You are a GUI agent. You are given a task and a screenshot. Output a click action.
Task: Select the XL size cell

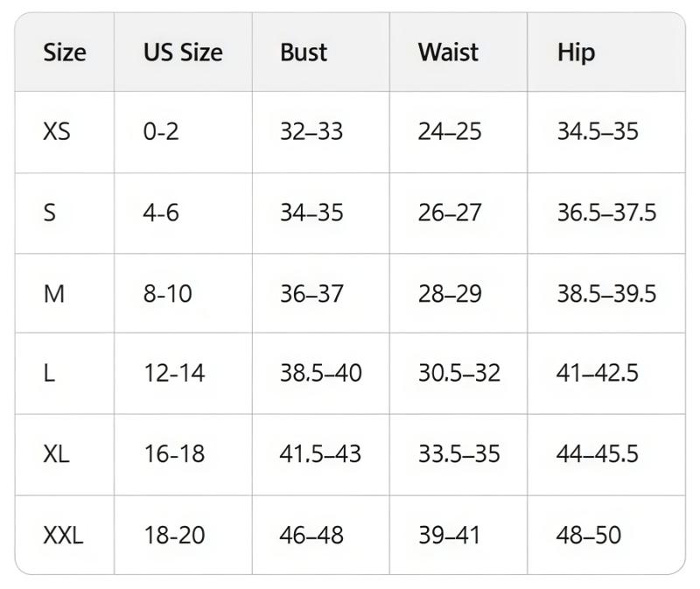[56, 454]
